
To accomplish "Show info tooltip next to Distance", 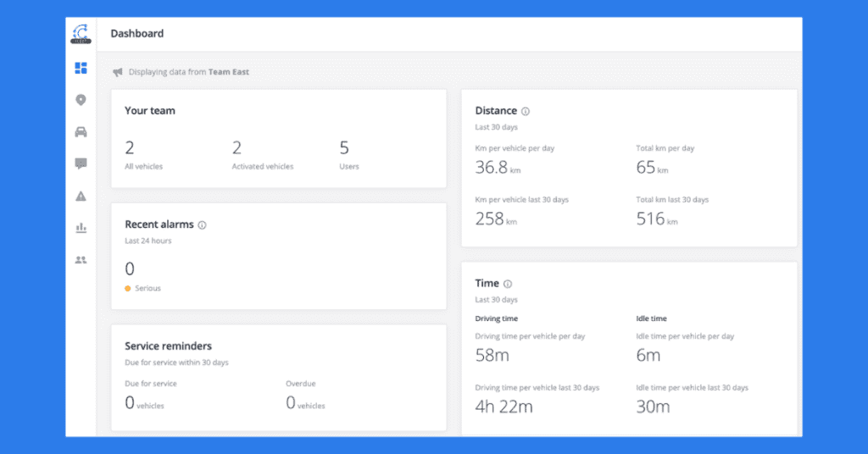I will coord(526,111).
